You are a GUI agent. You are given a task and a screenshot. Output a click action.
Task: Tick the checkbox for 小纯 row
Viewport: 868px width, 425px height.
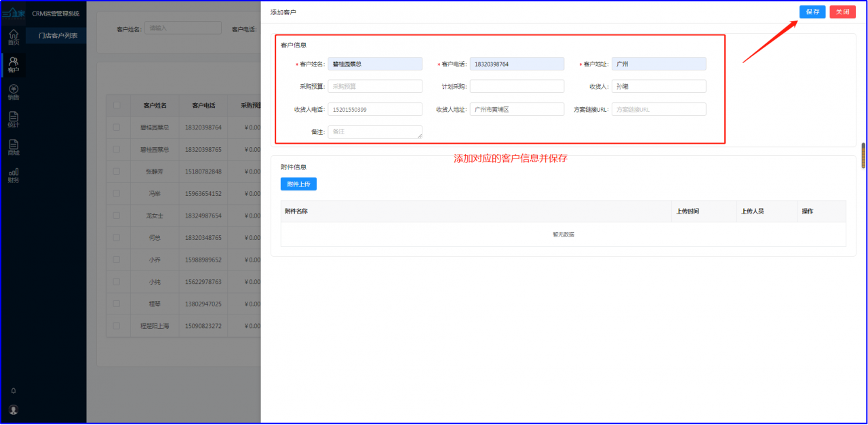click(x=117, y=282)
